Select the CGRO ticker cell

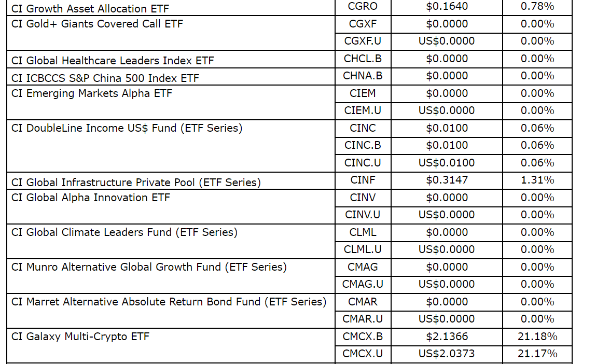coord(363,7)
